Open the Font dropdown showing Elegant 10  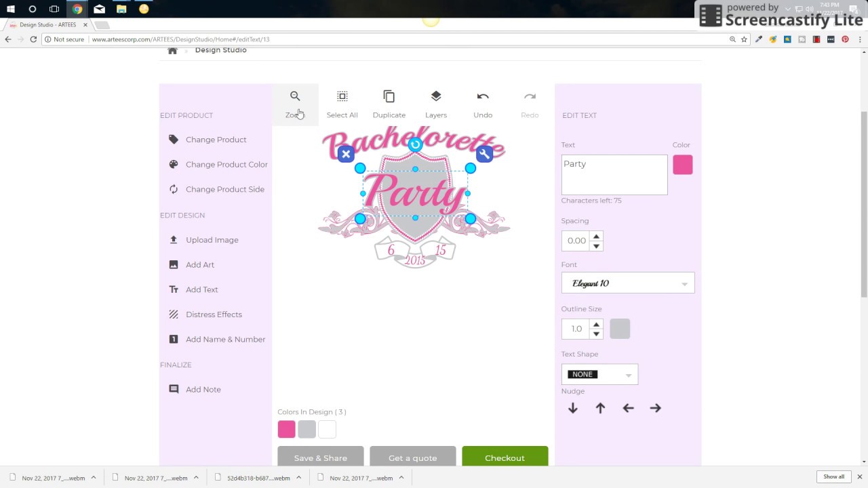point(628,283)
